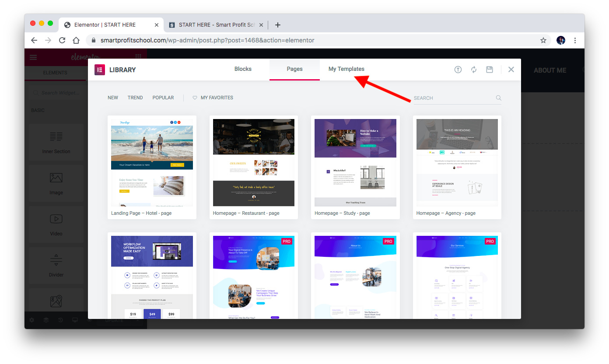The height and width of the screenshot is (364, 609).
Task: Filter templates by POPULAR
Action: coord(163,98)
